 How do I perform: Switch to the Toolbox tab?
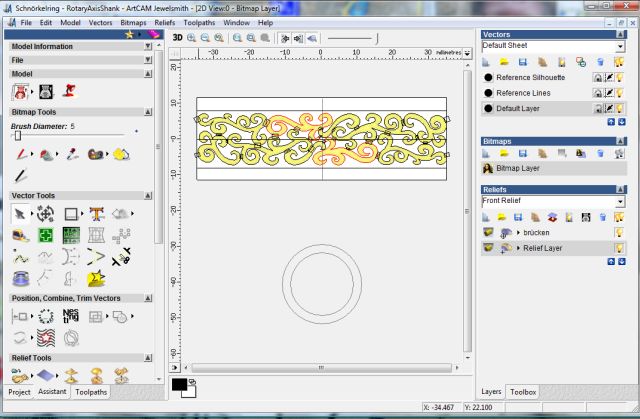pos(523,392)
